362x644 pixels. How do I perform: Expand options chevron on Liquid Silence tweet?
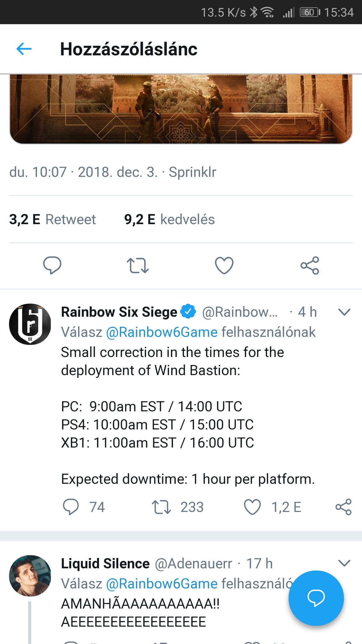tap(344, 563)
